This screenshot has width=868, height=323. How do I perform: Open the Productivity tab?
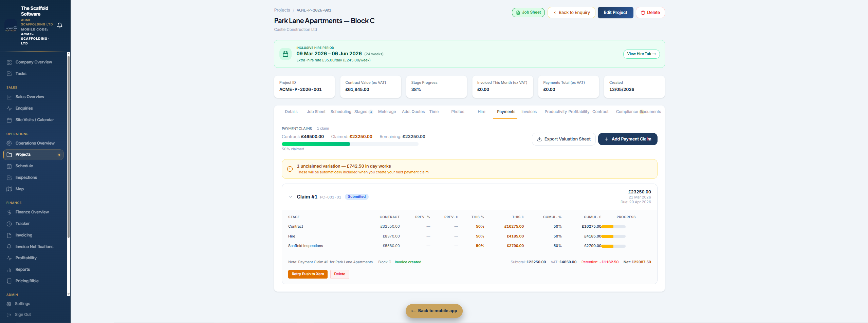(555, 112)
